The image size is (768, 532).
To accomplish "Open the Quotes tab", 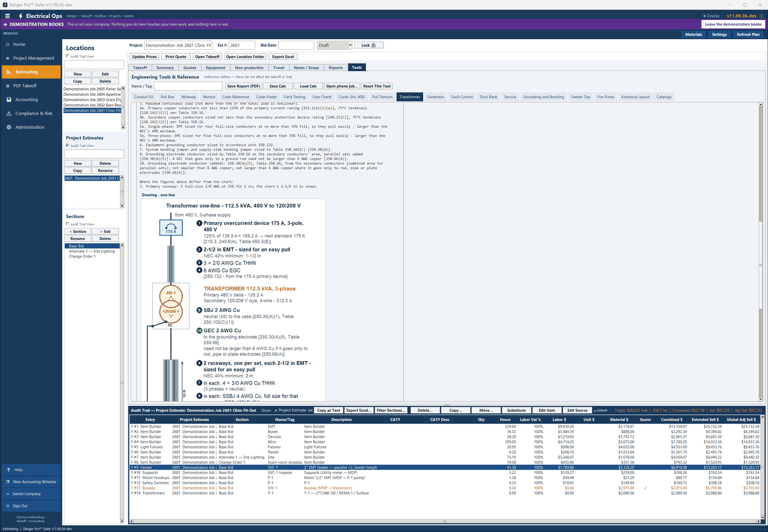I will click(190, 68).
